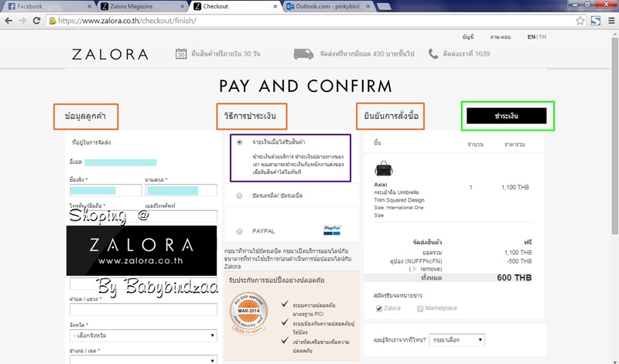The height and width of the screenshot is (364, 619).
Task: Click the phone number field on right
Action: (x=181, y=216)
